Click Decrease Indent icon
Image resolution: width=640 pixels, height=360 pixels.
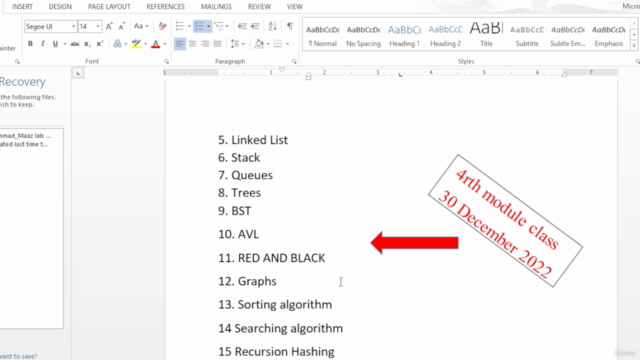[242, 27]
